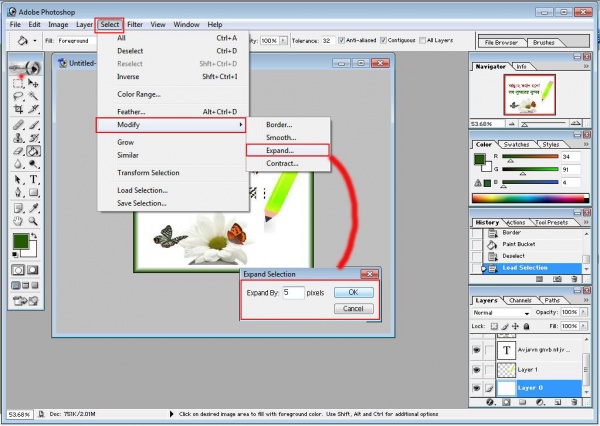Image resolution: width=600 pixels, height=426 pixels.
Task: Switch to Standard edit mode
Action: tap(18, 270)
